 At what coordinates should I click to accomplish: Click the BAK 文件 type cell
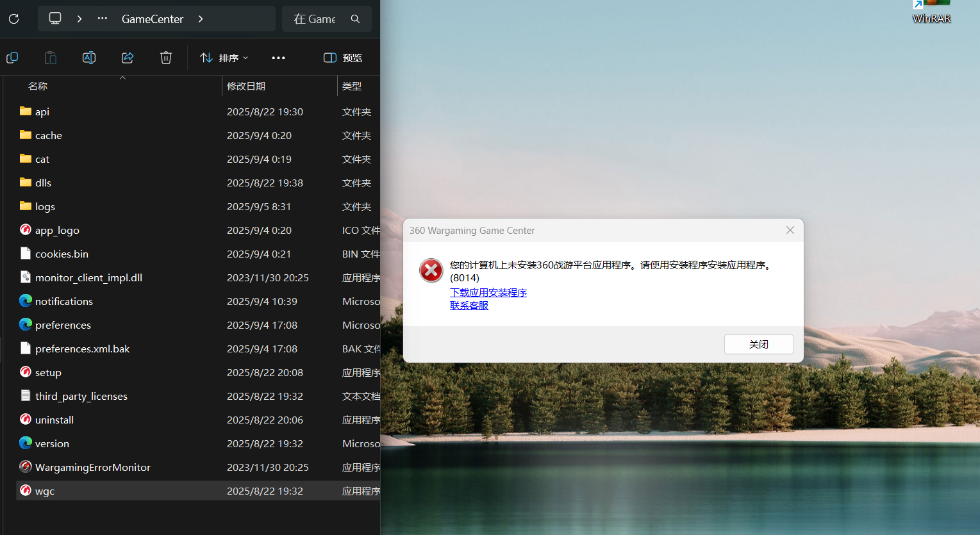(x=361, y=349)
